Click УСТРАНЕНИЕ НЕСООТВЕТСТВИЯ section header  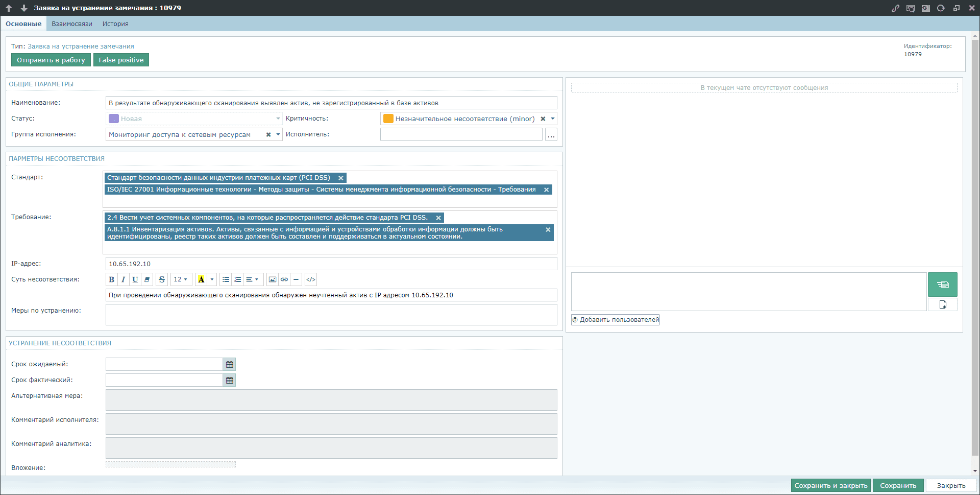[60, 343]
